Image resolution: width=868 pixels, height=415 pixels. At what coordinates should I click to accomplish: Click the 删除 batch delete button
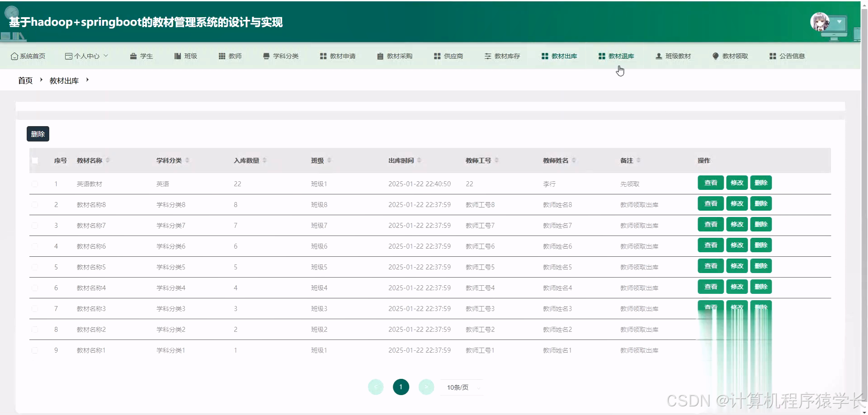(x=38, y=133)
